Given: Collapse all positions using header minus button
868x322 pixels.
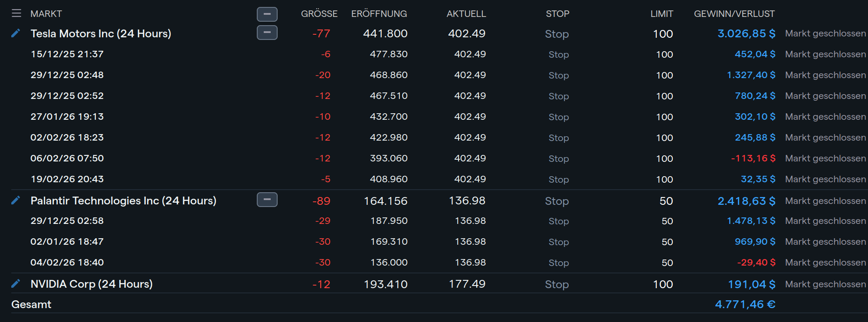Looking at the screenshot, I should (267, 14).
